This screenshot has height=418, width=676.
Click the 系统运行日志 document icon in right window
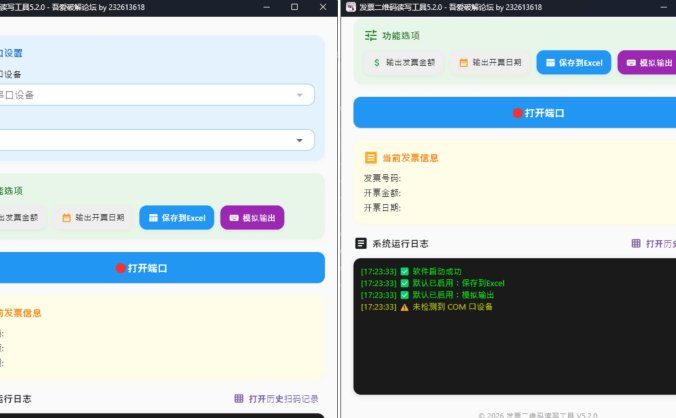pos(361,243)
